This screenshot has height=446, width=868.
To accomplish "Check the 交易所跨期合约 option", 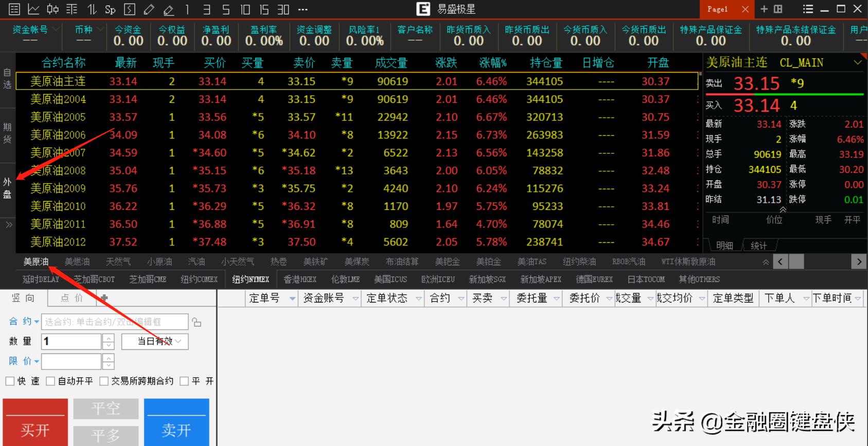I will [104, 381].
